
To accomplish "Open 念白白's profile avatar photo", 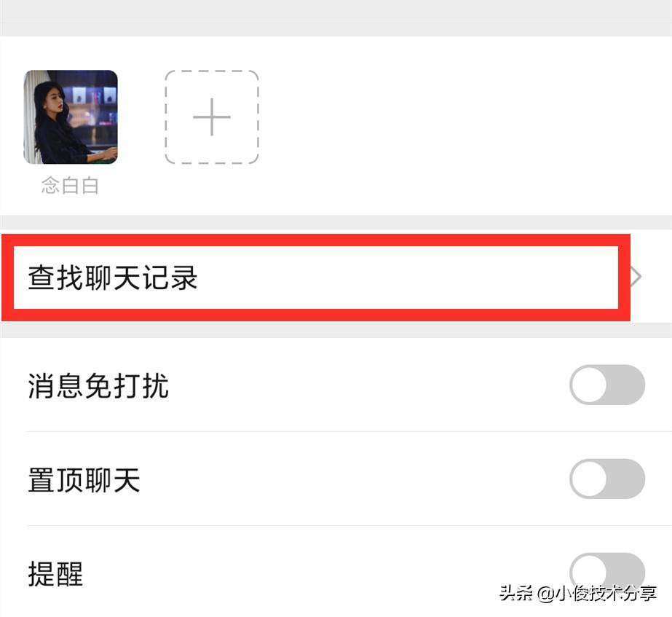I will tap(71, 117).
